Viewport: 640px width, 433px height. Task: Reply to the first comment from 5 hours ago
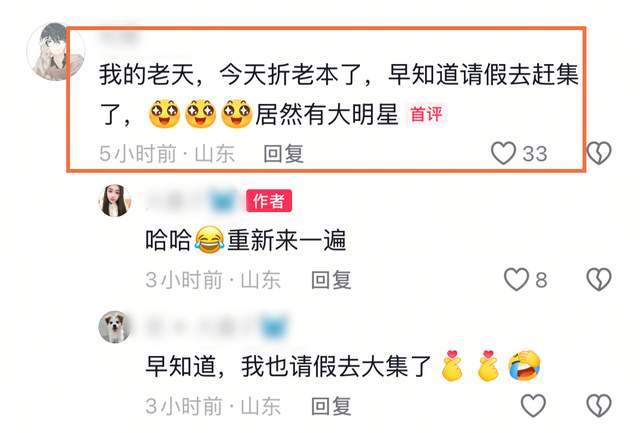pyautogui.click(x=283, y=154)
